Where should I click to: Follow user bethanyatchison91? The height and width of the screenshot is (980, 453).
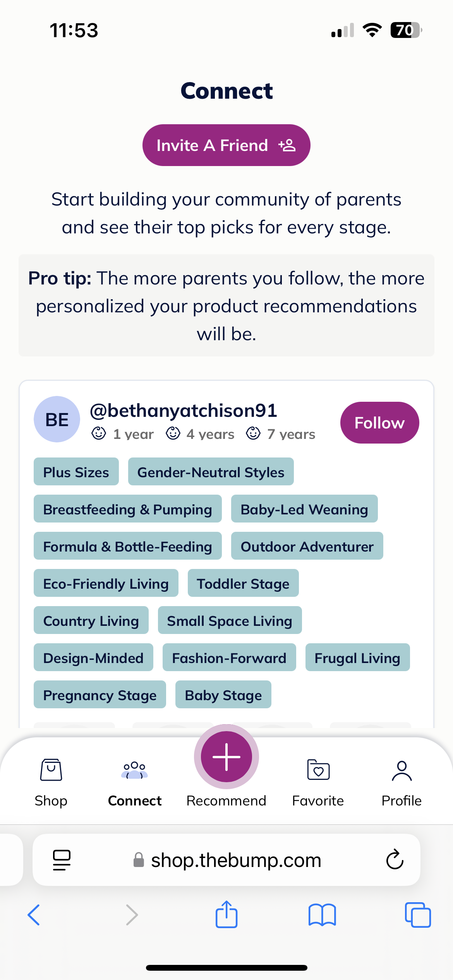click(x=379, y=423)
